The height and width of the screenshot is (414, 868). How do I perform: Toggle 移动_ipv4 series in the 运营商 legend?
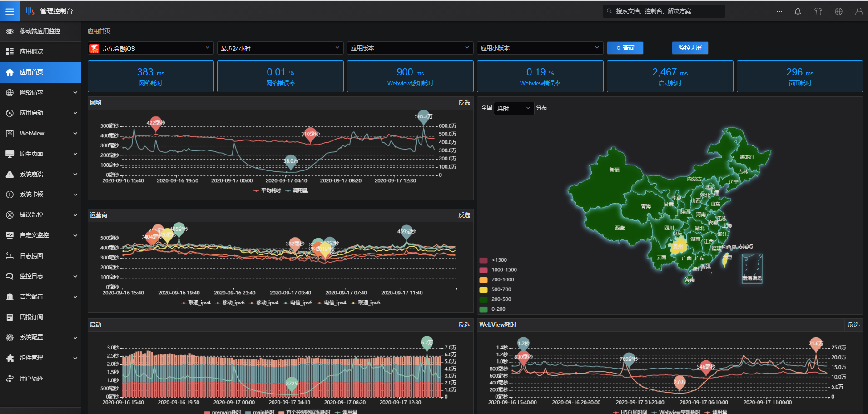pyautogui.click(x=263, y=303)
